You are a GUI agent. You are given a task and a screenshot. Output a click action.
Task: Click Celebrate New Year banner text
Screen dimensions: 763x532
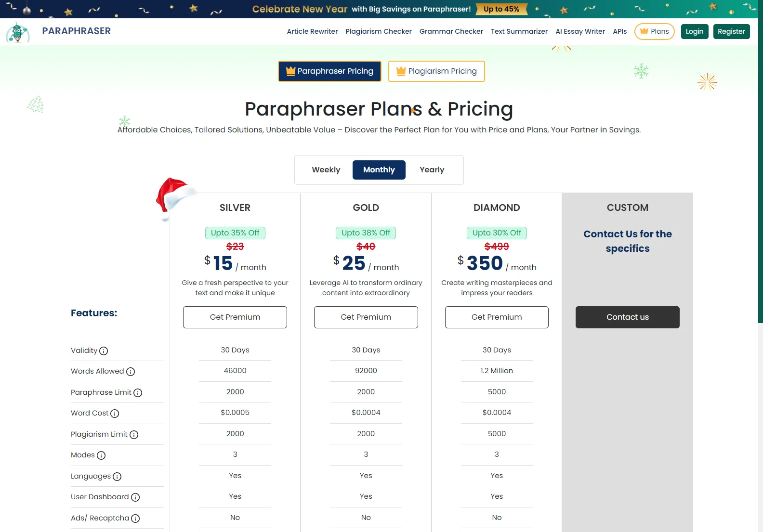coord(300,9)
